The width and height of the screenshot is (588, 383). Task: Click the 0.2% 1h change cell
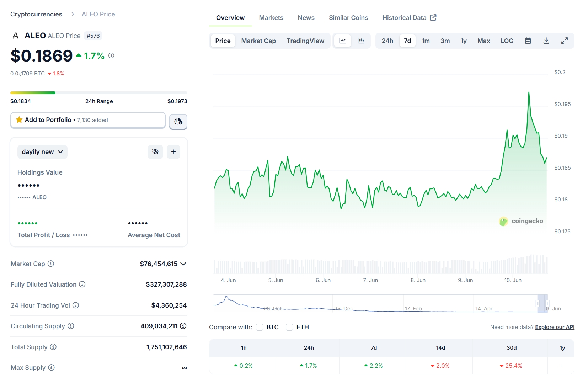[243, 366]
